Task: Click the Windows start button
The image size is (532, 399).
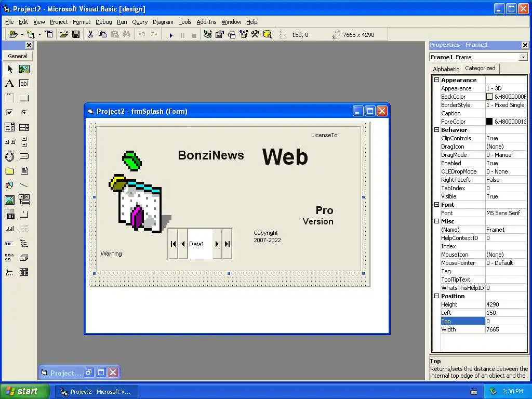Action: pyautogui.click(x=24, y=391)
